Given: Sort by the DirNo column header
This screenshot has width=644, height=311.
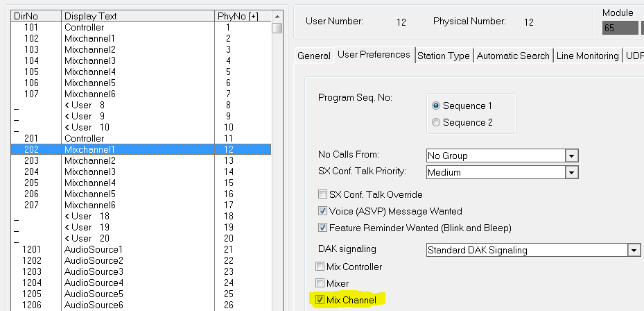Looking at the screenshot, I should pyautogui.click(x=35, y=16).
